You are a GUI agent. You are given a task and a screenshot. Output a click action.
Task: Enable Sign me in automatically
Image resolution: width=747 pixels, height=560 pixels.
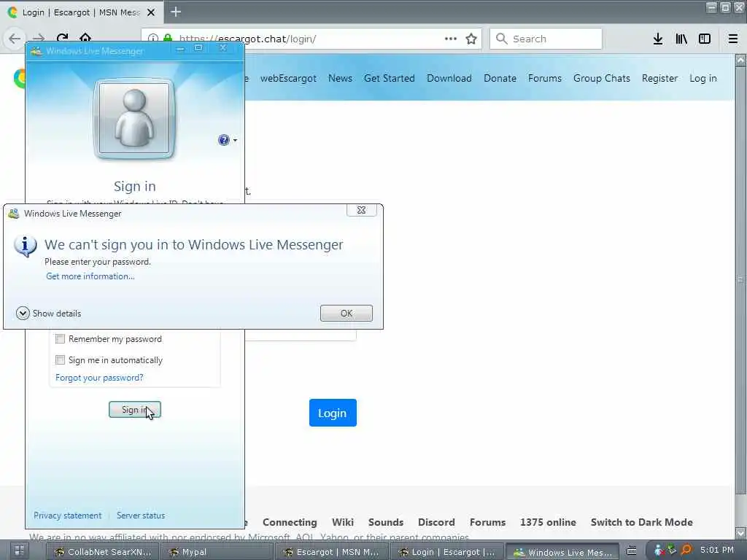tap(60, 359)
